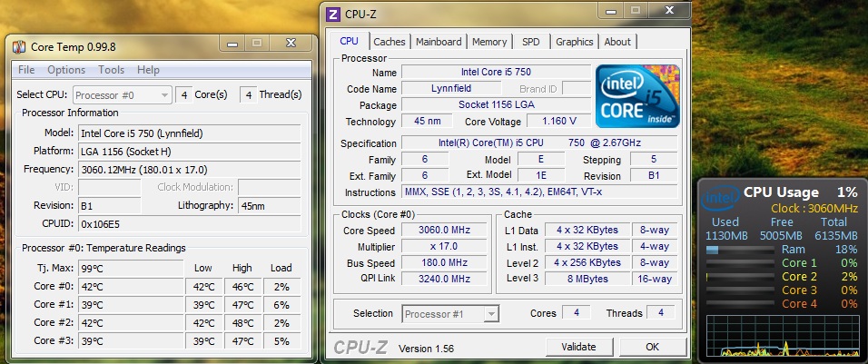Click the Ram usage bar in CPU Usage gadget

(x=740, y=250)
